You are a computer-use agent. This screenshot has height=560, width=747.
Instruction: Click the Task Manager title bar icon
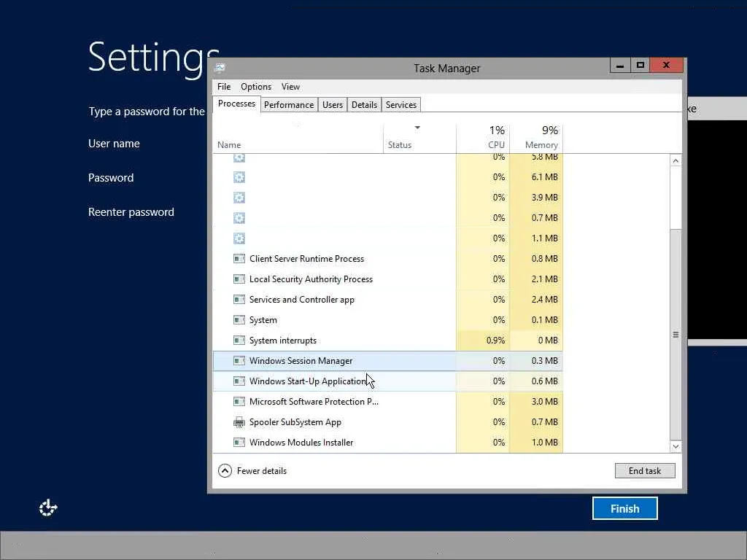(220, 68)
